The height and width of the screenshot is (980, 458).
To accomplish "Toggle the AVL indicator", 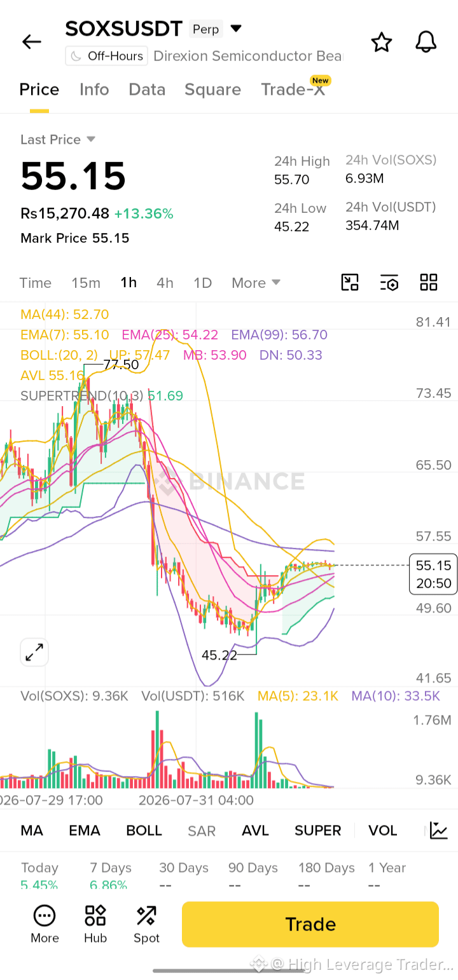I will point(255,831).
